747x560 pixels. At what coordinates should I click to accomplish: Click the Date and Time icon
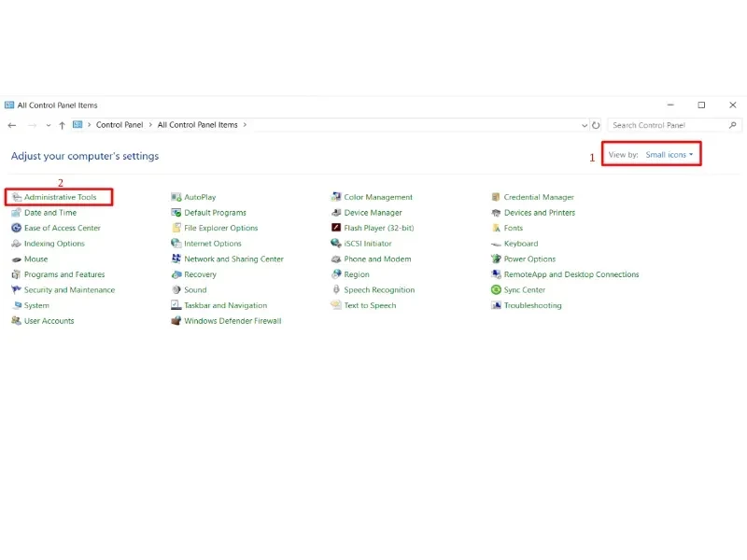(17, 213)
